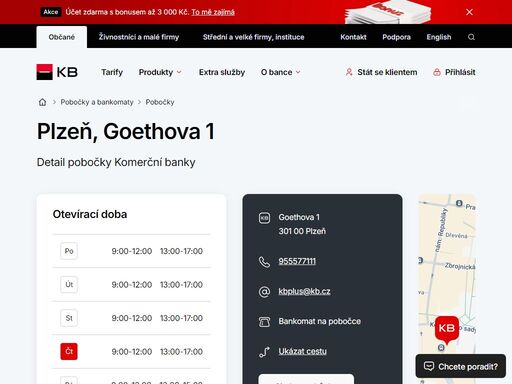Screen dimensions: 512x384
Task: Expand the Produkty dropdown menu
Action: tap(160, 72)
